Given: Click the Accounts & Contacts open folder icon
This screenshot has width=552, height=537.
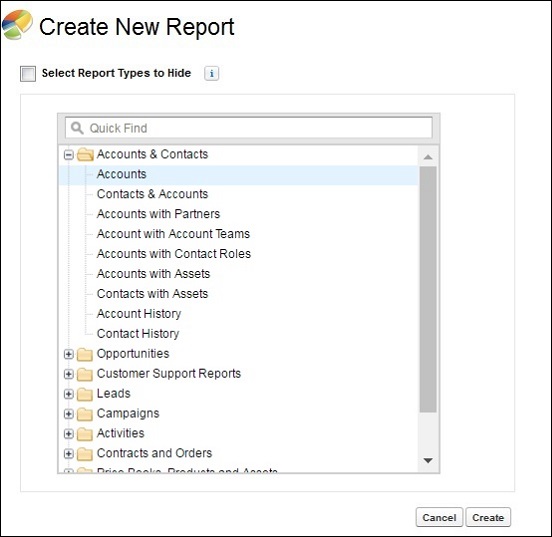Looking at the screenshot, I should [85, 155].
